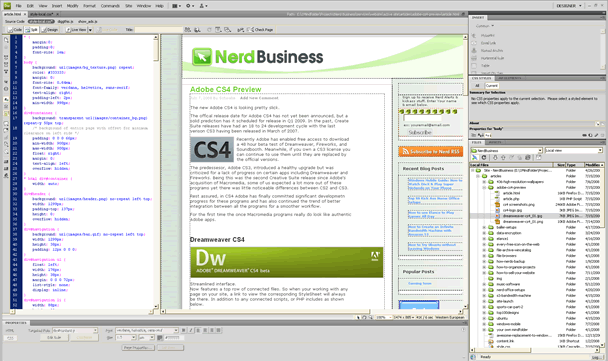Open the Layout workspace icon in menu bar

click(x=176, y=6)
